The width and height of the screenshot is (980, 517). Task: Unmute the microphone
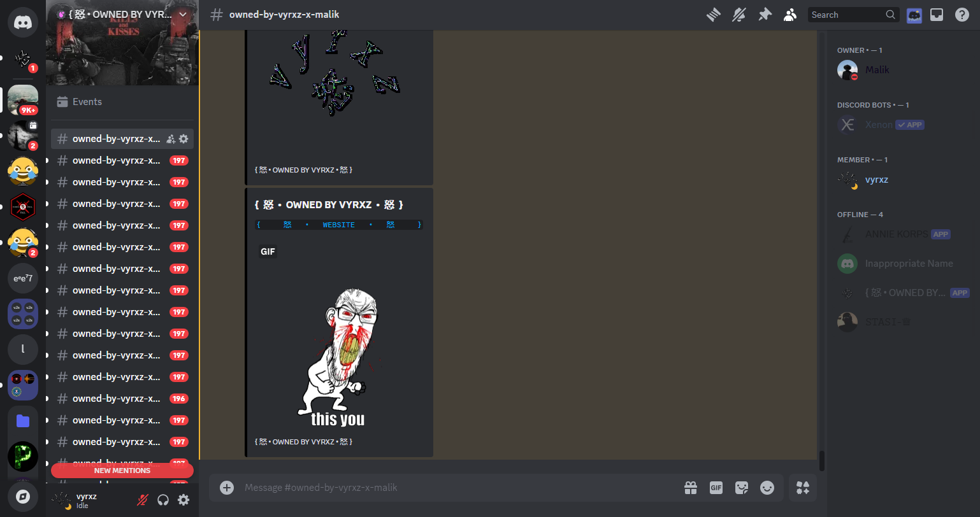tap(143, 500)
